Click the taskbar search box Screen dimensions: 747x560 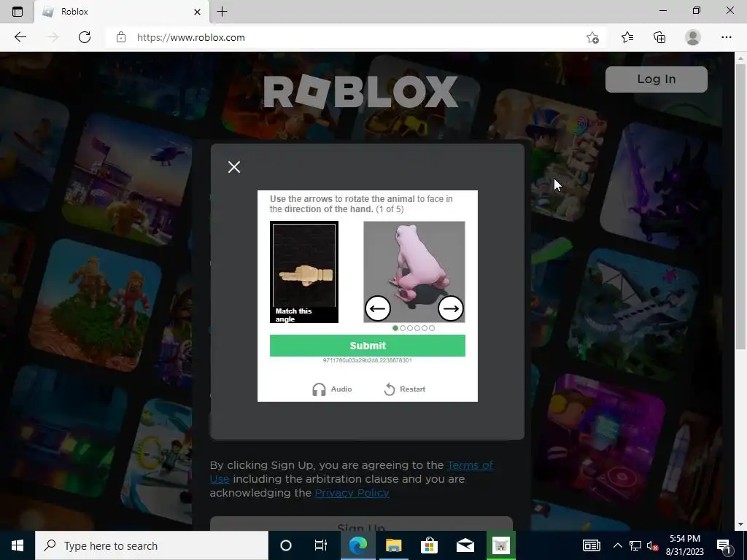(x=152, y=545)
